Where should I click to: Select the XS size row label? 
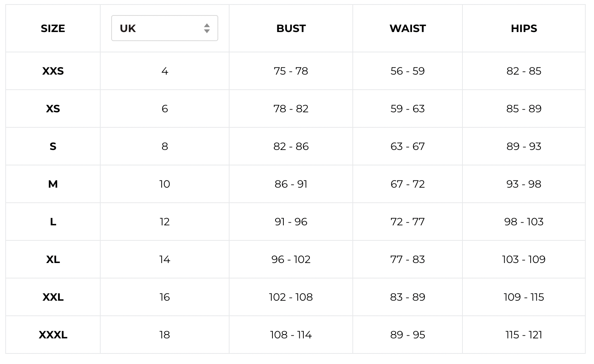[x=53, y=109]
